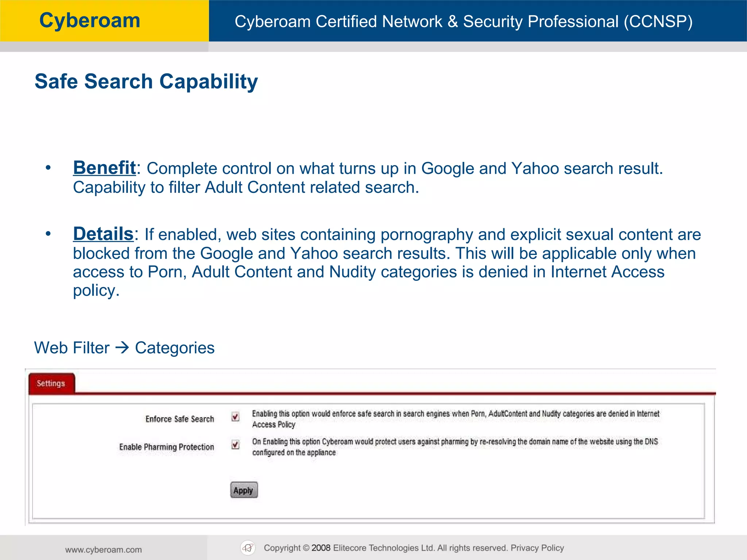Open the www.cyberoam.com link

pyautogui.click(x=104, y=549)
